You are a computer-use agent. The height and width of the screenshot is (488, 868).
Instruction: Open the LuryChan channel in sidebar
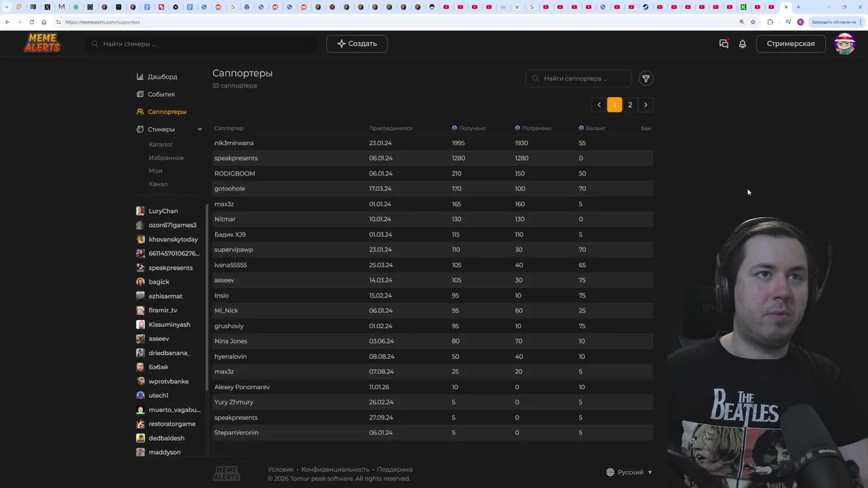163,211
